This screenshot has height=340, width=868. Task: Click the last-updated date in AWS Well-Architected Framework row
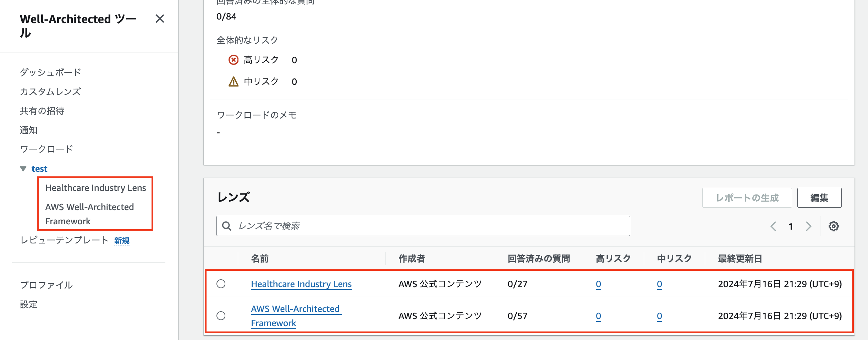[x=780, y=316]
